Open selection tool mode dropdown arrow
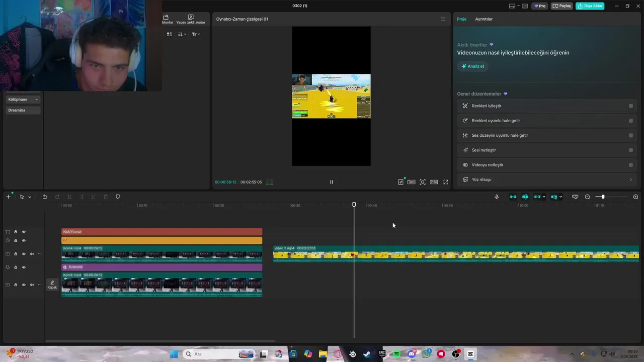The width and height of the screenshot is (644, 362). 30,197
